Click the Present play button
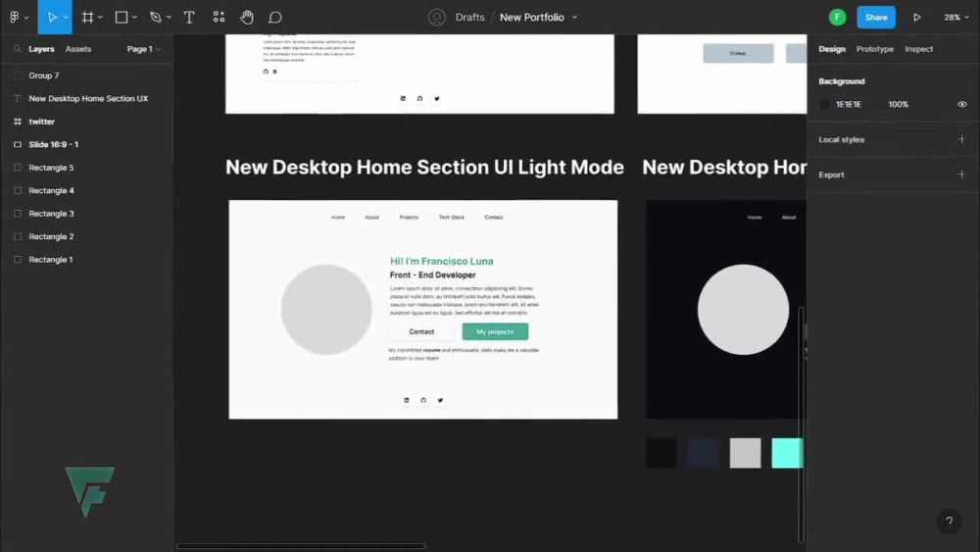This screenshot has height=552, width=980. 916,18
